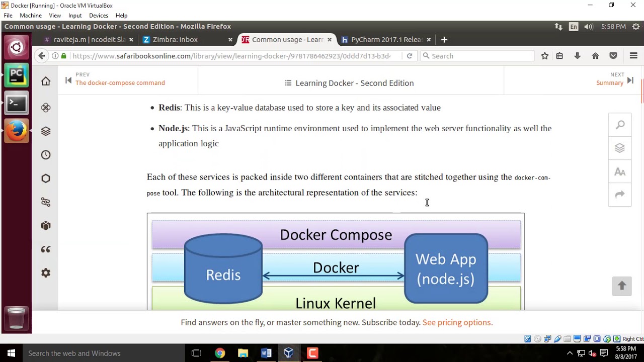Open Chrome from Windows taskbar
The image size is (644, 362).
(219, 353)
